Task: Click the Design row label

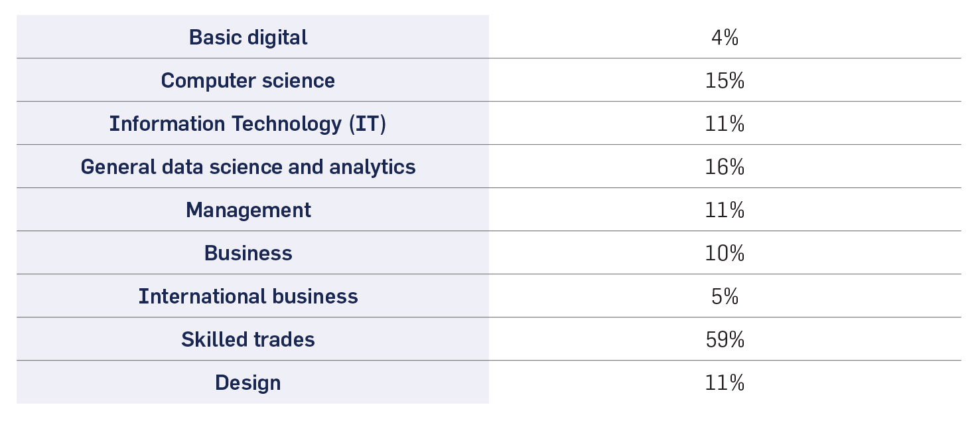Action: click(248, 383)
